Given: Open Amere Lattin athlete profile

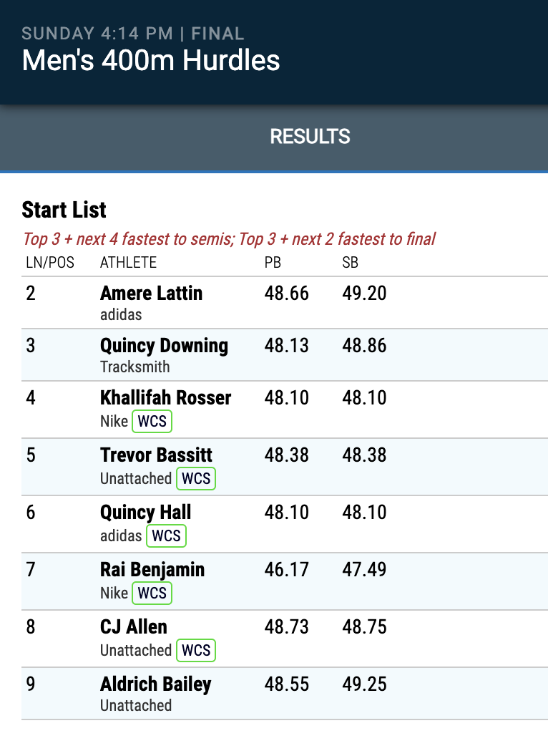Looking at the screenshot, I should 152,293.
